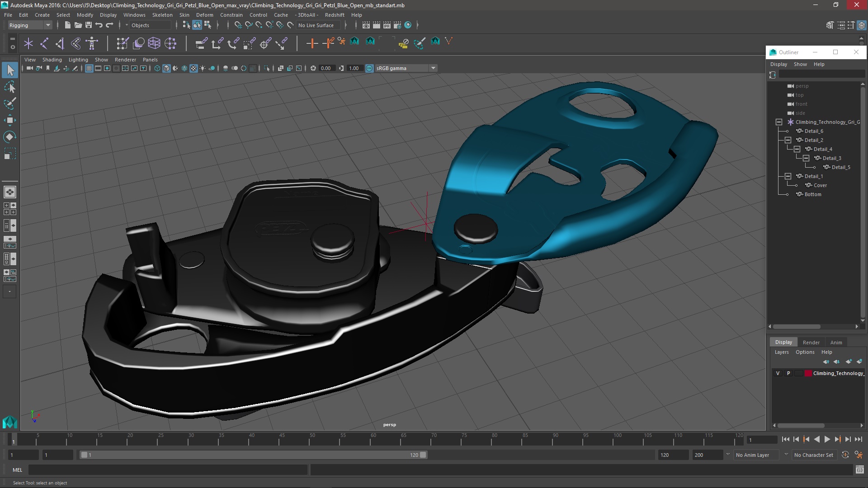Activate the Scale tool in toolbox

pyautogui.click(x=10, y=154)
